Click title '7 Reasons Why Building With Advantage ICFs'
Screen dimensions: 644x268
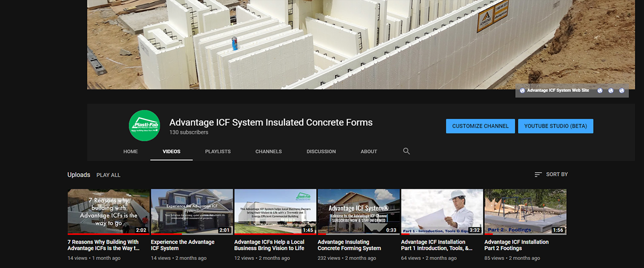[x=104, y=245]
